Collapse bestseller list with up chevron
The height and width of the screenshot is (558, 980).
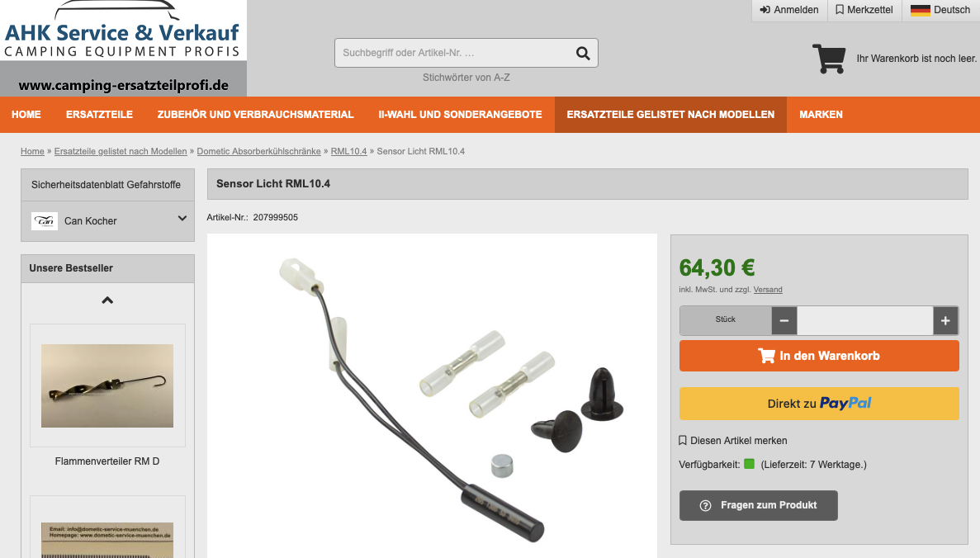107,300
